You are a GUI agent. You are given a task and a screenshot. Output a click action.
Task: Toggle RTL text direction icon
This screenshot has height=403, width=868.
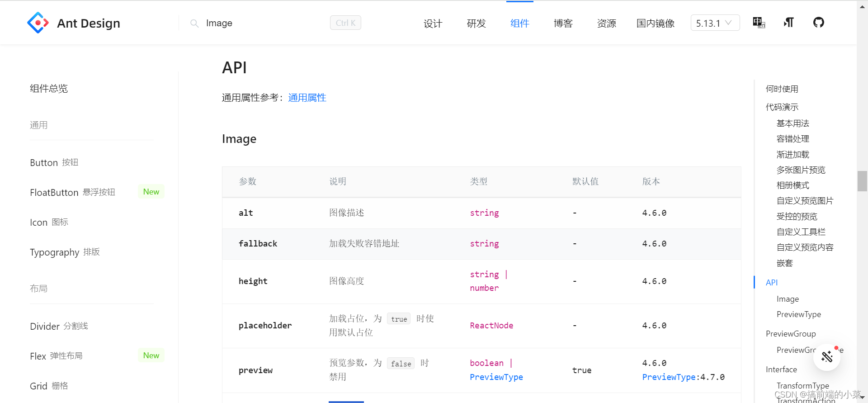[789, 23]
